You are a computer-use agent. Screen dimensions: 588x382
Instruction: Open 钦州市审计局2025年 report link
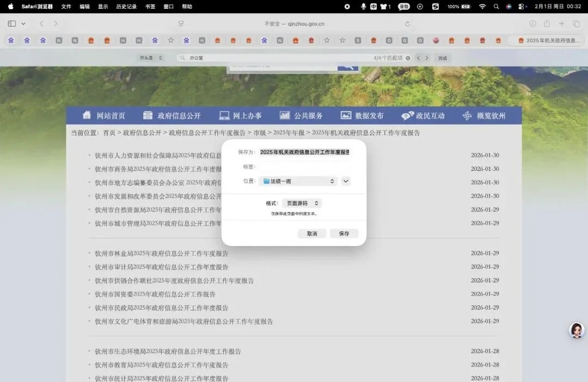point(162,267)
